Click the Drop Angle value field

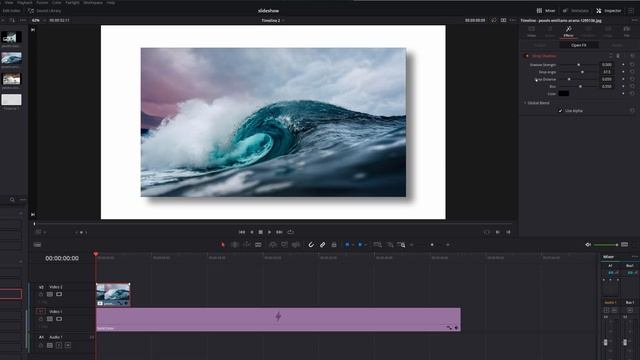coord(607,72)
